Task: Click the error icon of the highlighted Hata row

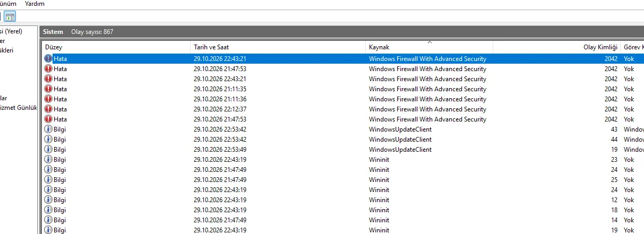Action: click(x=48, y=59)
